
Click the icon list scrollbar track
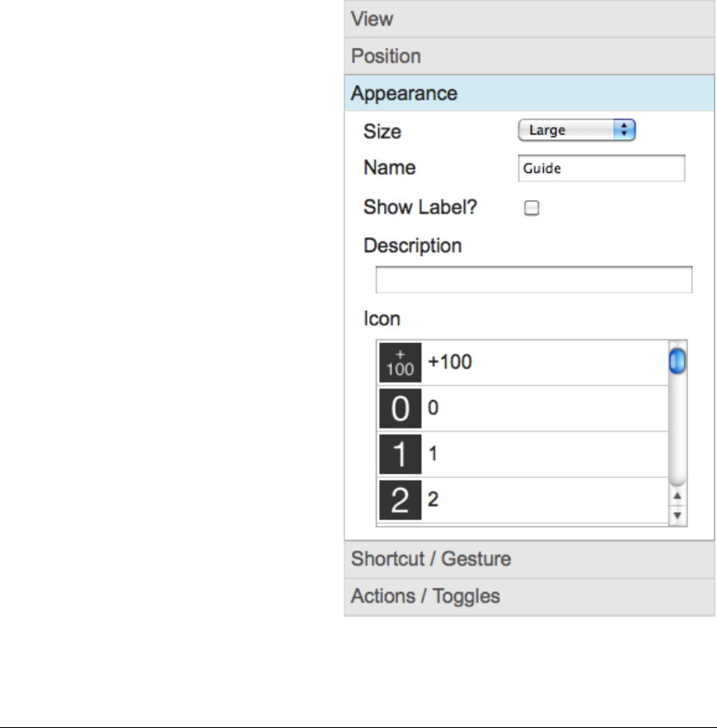(x=677, y=430)
